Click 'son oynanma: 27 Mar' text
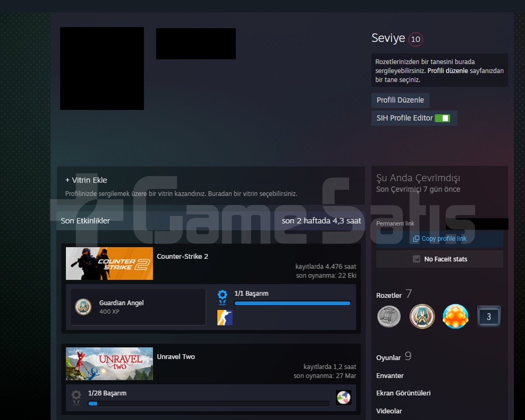 [325, 376]
